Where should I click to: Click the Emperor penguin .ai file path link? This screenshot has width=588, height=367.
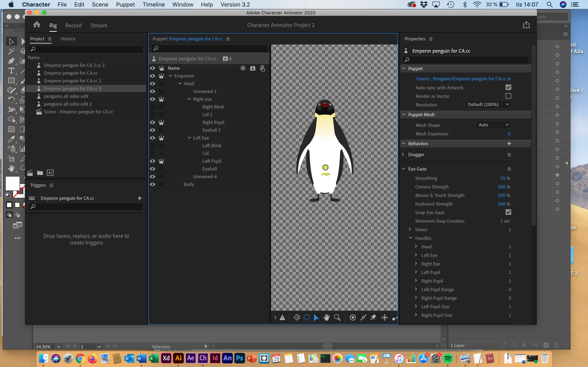click(x=463, y=79)
